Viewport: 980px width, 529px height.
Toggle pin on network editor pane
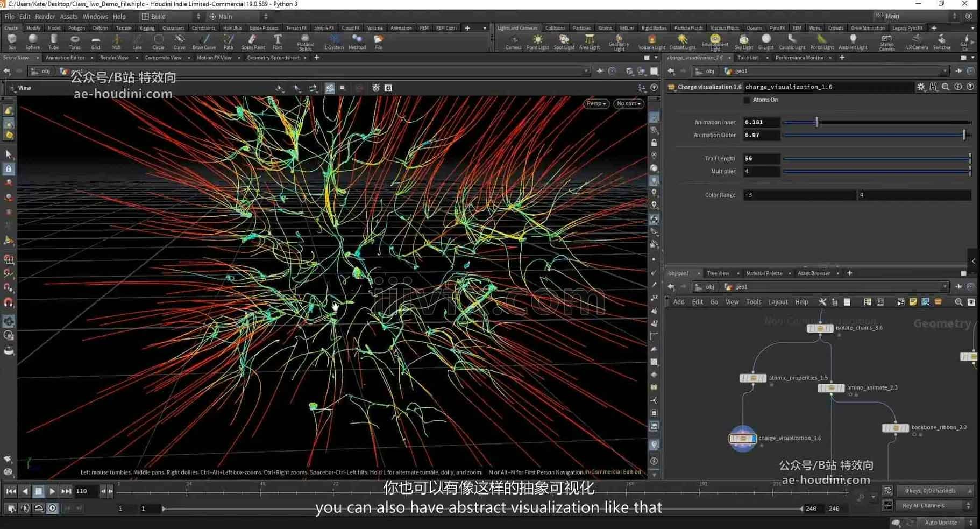[959, 287]
